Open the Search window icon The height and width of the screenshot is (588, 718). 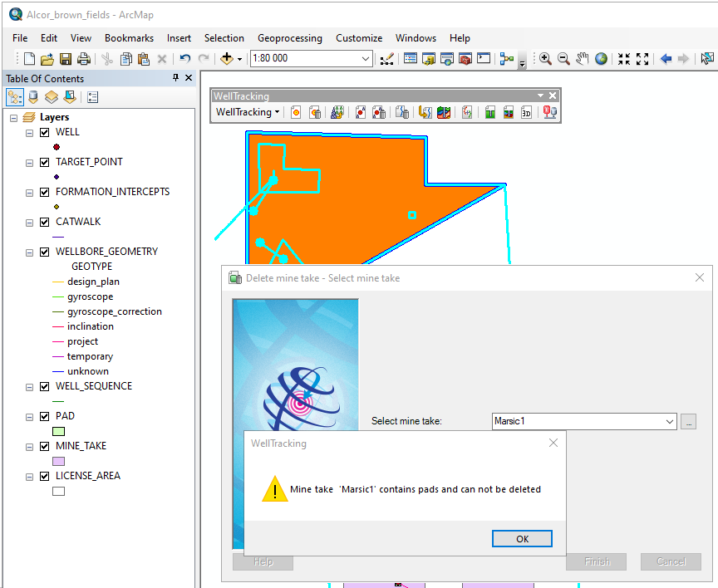447,59
